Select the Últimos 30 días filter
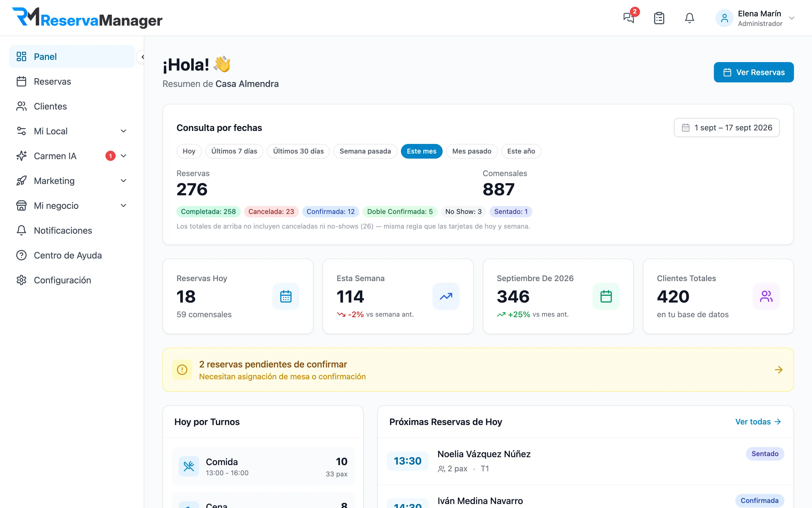 pyautogui.click(x=298, y=151)
